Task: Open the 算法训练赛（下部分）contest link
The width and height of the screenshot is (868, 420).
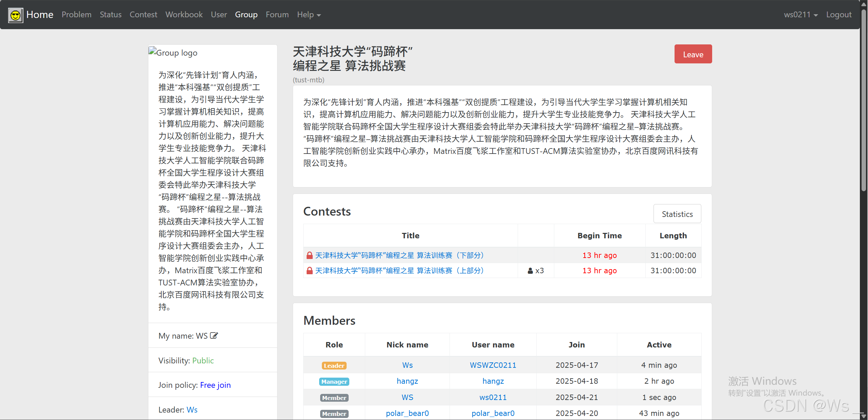Action: (400, 255)
